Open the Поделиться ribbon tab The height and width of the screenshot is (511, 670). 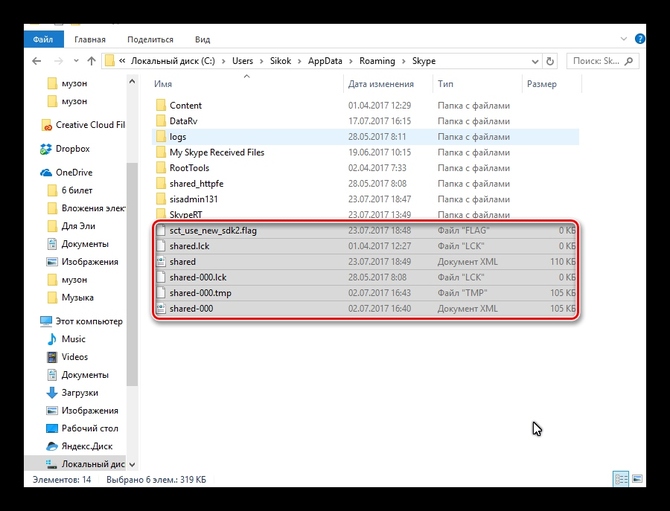point(150,39)
